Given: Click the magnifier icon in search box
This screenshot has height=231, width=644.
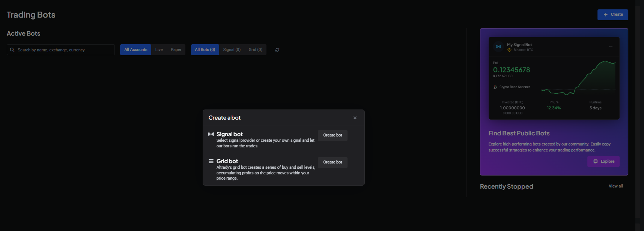Looking at the screenshot, I should (x=12, y=50).
